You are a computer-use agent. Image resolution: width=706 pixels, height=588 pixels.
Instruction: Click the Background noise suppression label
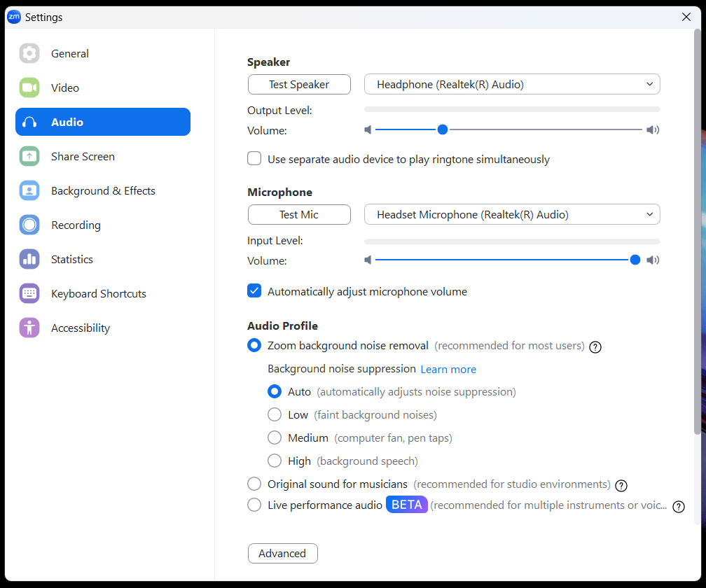(341, 369)
